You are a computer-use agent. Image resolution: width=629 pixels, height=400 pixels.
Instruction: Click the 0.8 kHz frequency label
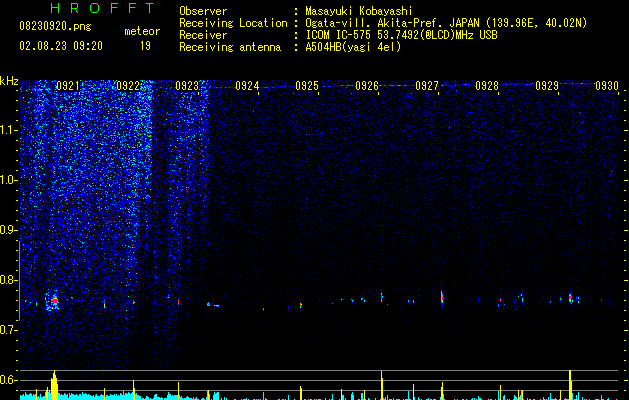(9, 280)
